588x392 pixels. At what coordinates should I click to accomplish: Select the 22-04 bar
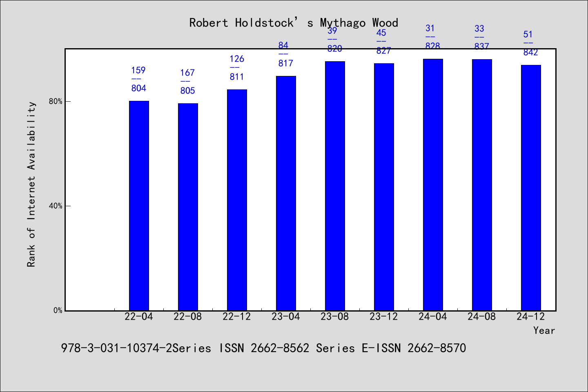tap(139, 206)
